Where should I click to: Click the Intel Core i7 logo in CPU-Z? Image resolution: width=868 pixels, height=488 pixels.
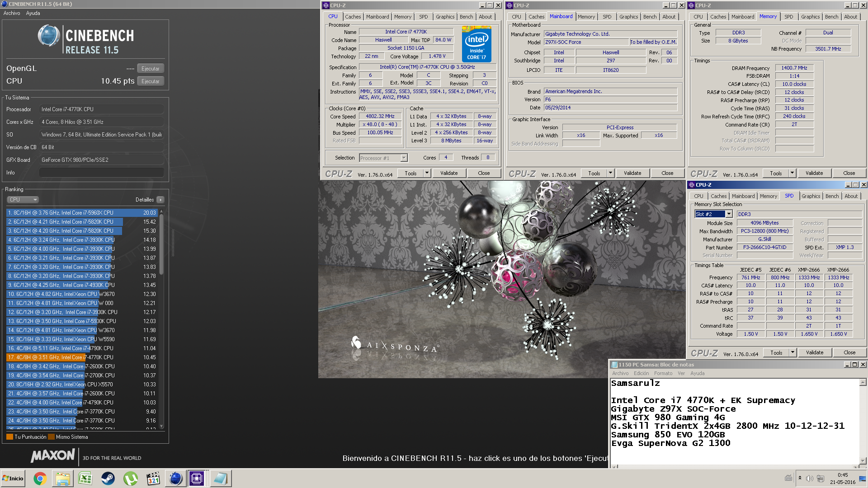tap(476, 44)
